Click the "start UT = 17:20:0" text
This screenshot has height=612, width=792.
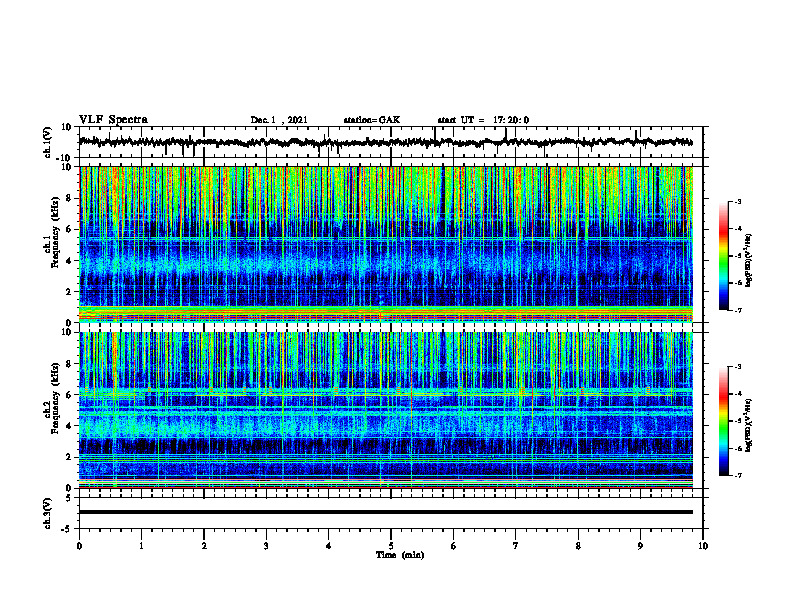pyautogui.click(x=483, y=120)
